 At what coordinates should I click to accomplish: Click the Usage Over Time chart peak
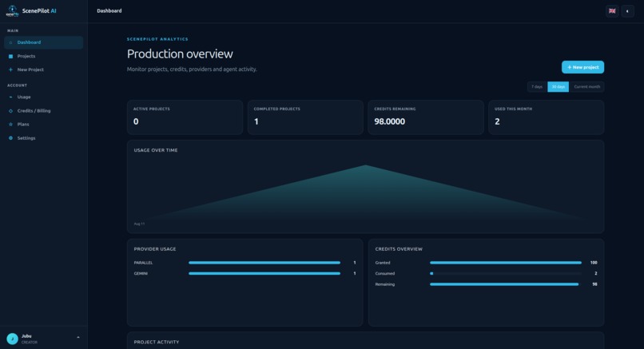click(365, 166)
